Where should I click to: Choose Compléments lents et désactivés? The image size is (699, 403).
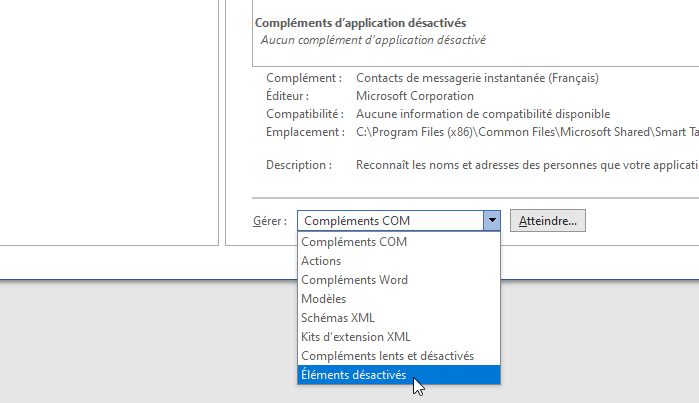(387, 356)
